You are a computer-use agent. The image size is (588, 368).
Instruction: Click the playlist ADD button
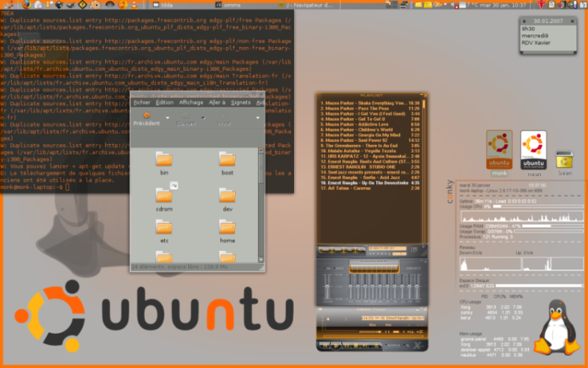326,250
